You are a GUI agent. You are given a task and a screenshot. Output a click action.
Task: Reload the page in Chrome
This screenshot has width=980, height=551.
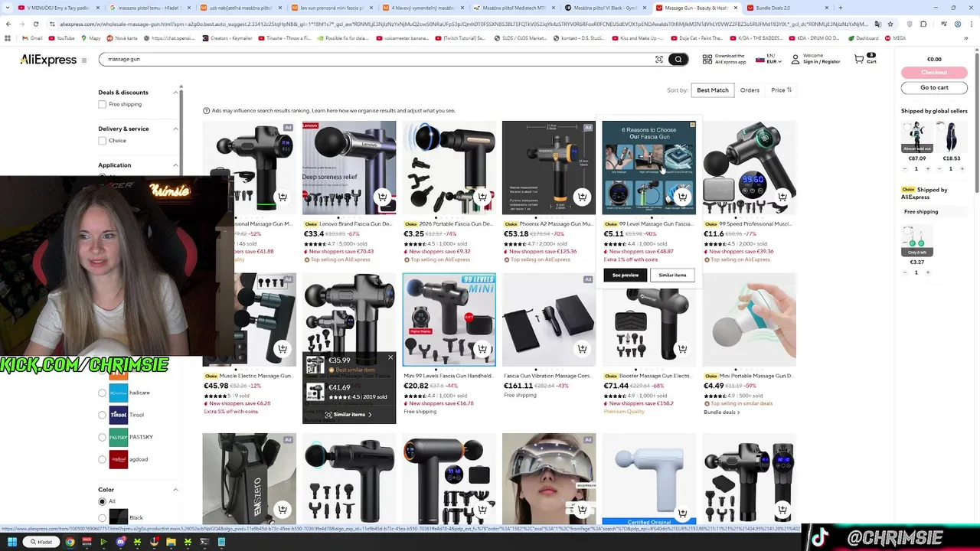35,24
